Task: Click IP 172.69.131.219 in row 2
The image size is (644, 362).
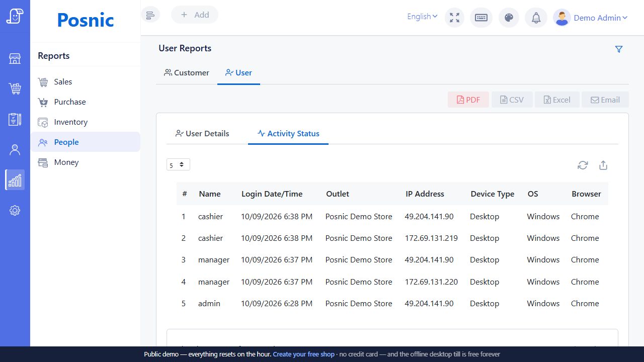Action: [431, 238]
